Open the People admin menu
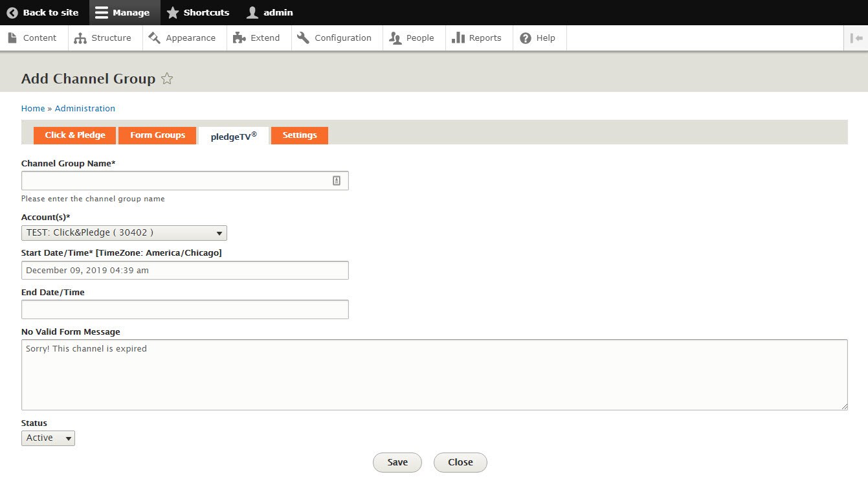 (414, 38)
